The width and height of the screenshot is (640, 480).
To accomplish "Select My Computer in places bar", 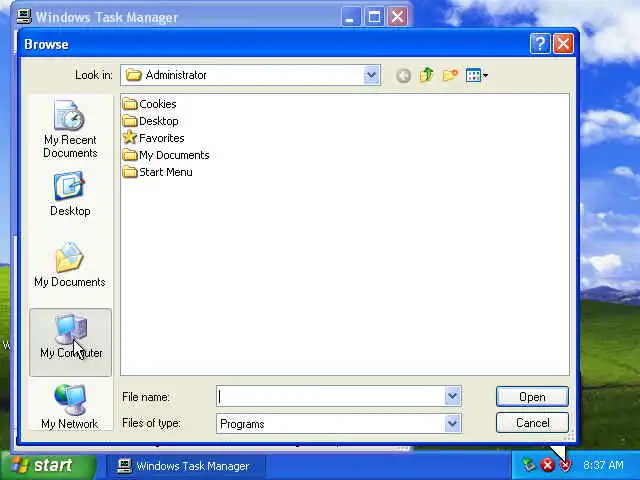I will pos(70,342).
